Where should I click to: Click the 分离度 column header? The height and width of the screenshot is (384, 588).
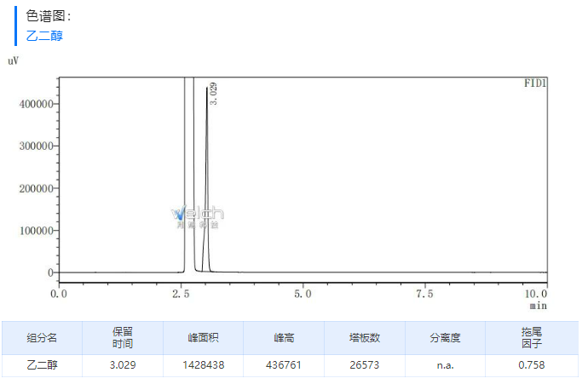click(x=445, y=338)
